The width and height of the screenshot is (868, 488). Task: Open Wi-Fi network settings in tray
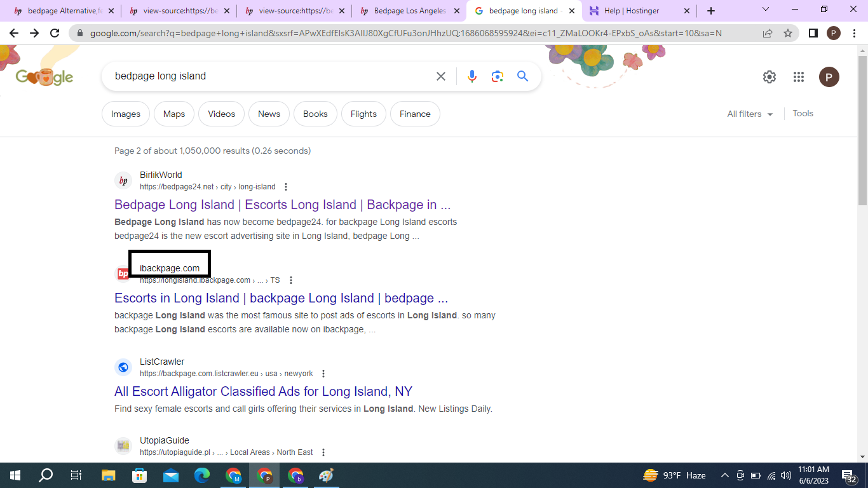[x=771, y=475]
